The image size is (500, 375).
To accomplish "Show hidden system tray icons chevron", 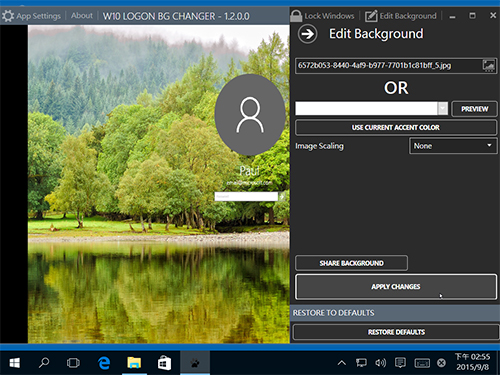I will click(342, 363).
